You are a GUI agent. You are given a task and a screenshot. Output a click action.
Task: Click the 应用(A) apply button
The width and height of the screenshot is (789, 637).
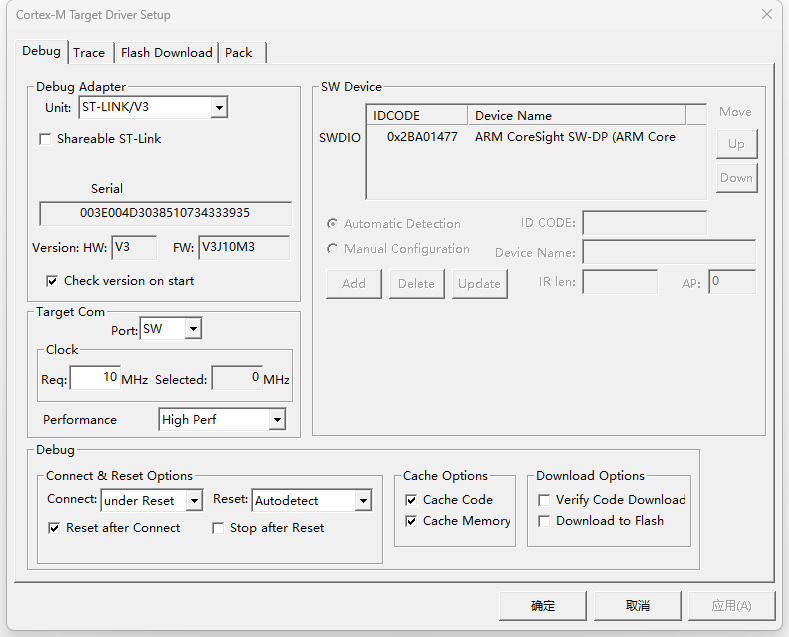tap(731, 606)
